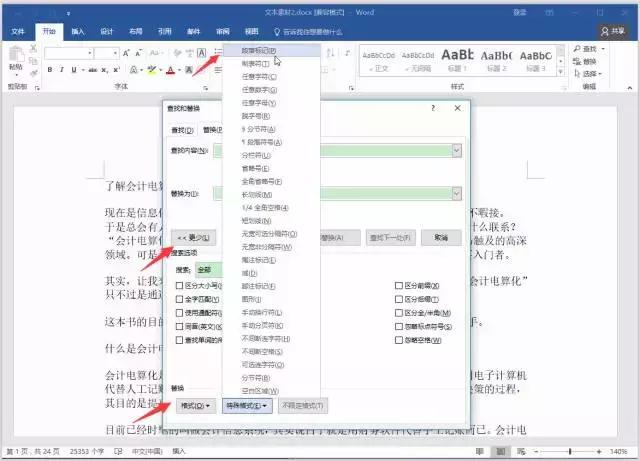Viewport: 640px width, 461px height.
Task: Apply subscript formatting
Action: [x=105, y=70]
